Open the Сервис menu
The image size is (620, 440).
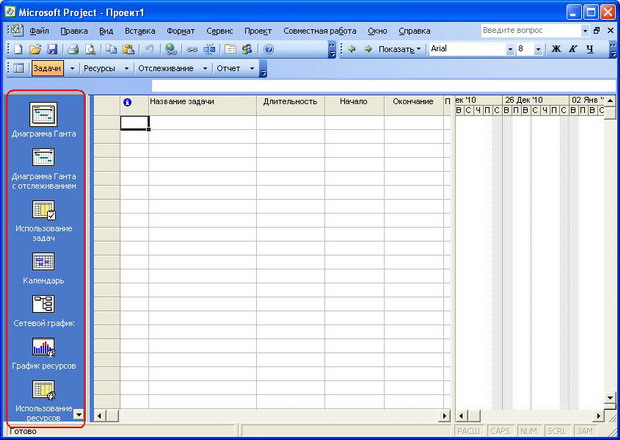pyautogui.click(x=219, y=31)
